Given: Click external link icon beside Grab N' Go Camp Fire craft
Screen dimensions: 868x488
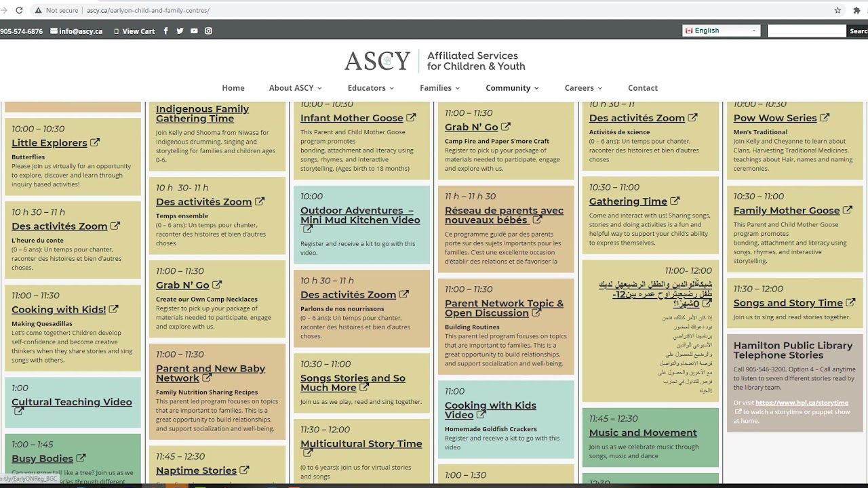Looking at the screenshot, I should click(x=506, y=127).
